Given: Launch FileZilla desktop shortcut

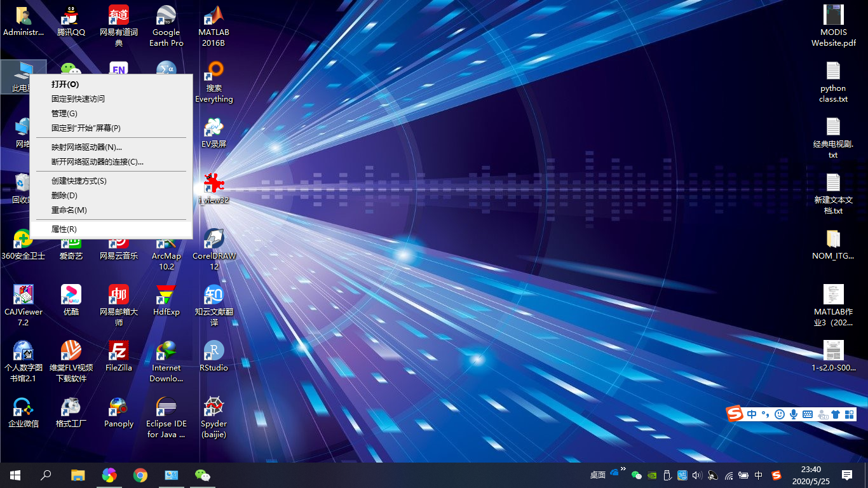Looking at the screenshot, I should click(x=119, y=356).
